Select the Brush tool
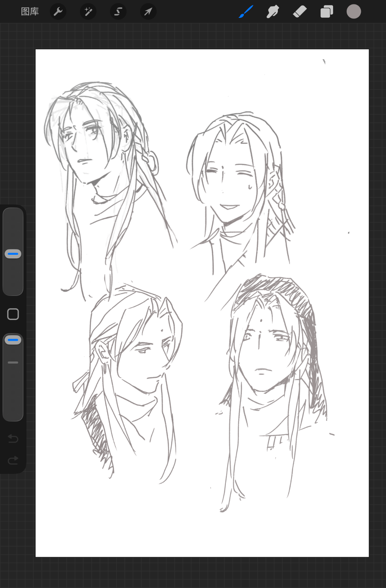Image resolution: width=386 pixels, height=588 pixels. pos(246,12)
